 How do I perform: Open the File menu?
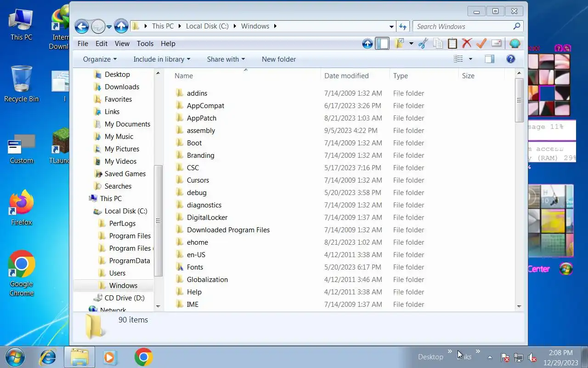point(83,44)
